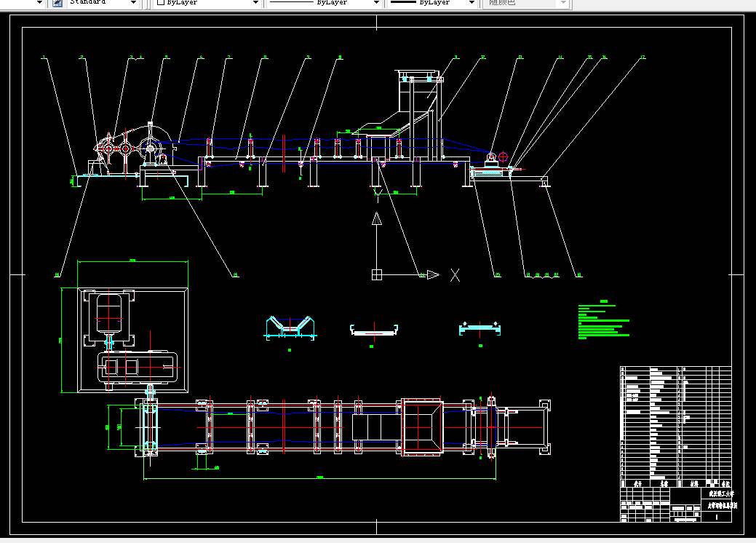Click the X axis label of the UCS icon
The height and width of the screenshot is (543, 756).
pos(455,275)
